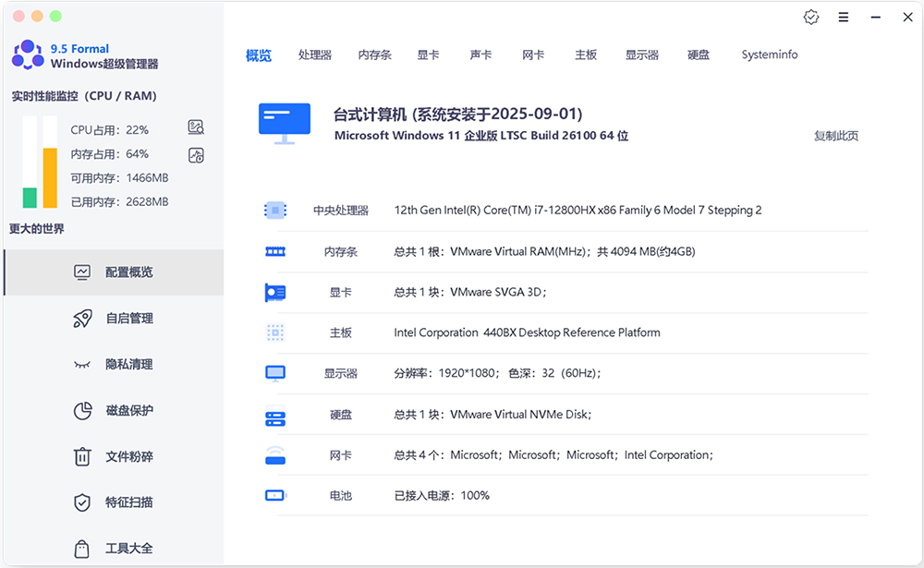Click the RAM stick icon in 内存条 row

point(275,251)
